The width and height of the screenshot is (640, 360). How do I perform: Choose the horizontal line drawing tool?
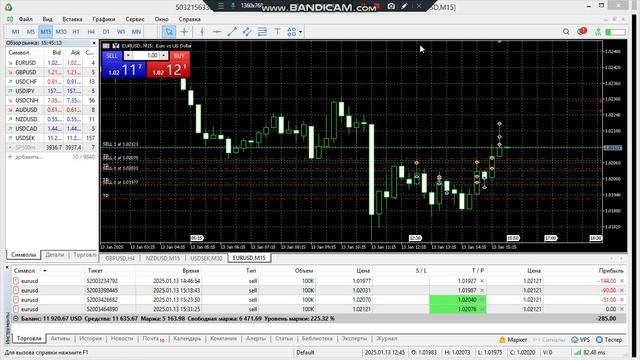pos(217,31)
